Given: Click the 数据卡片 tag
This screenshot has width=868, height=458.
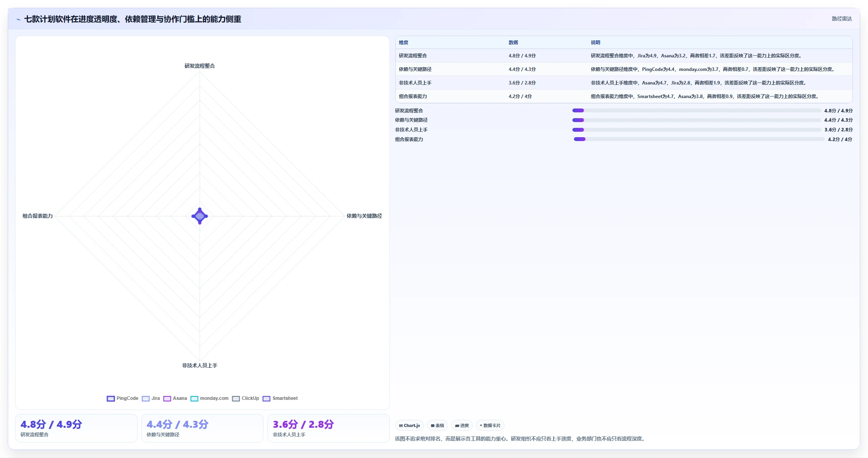Looking at the screenshot, I should (490, 425).
